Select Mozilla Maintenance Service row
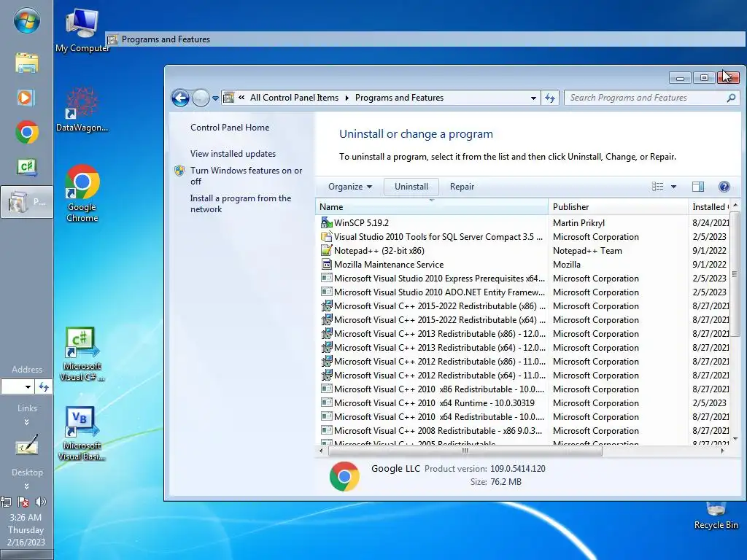The height and width of the screenshot is (560, 747). click(x=523, y=264)
